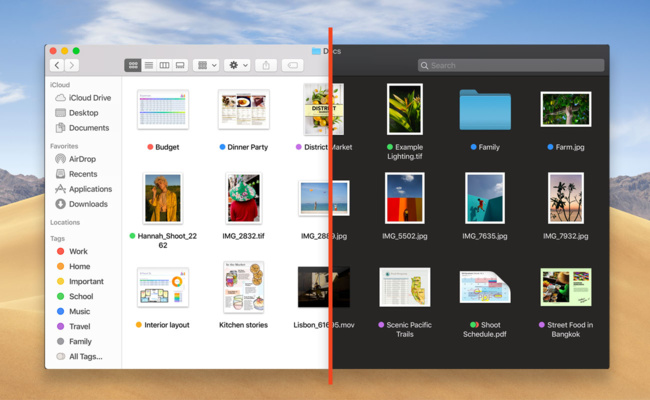Image resolution: width=650 pixels, height=400 pixels.
Task: Select iCloud Drive in the sidebar
Action: [x=88, y=98]
